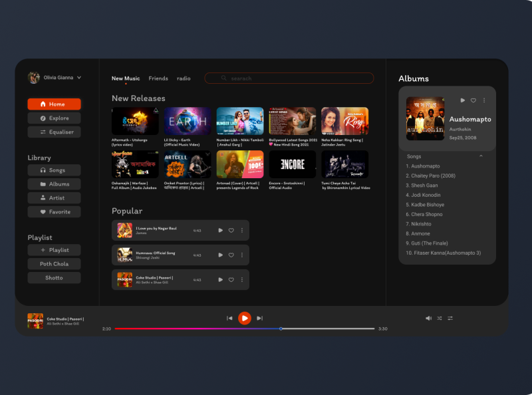Open the Poth Chola playlist
Viewport: 532px width, 395px height.
53,263
